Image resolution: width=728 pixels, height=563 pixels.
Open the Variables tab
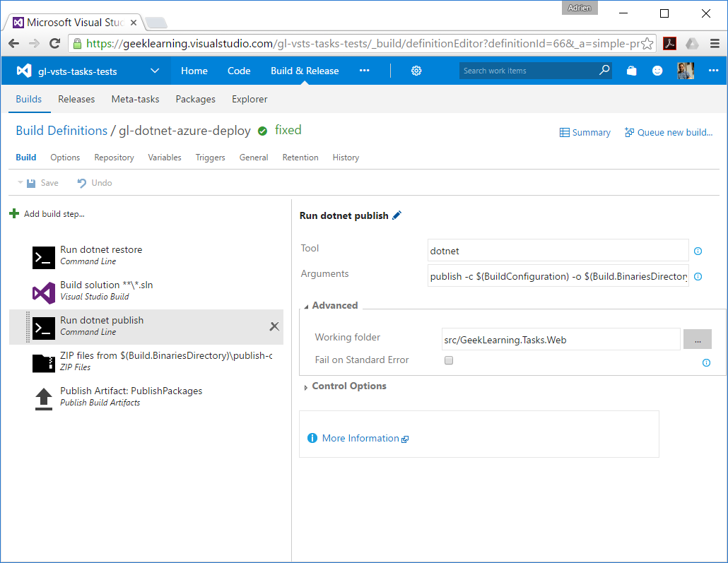tap(165, 158)
